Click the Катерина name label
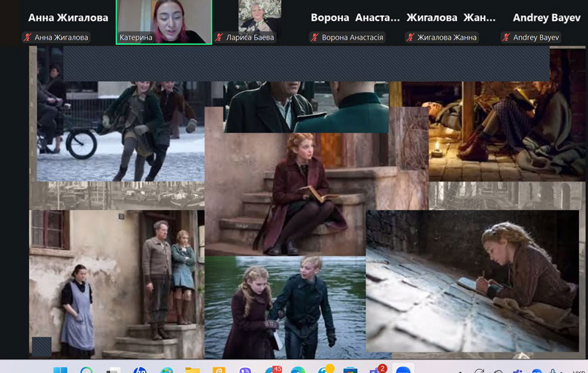 tap(136, 38)
